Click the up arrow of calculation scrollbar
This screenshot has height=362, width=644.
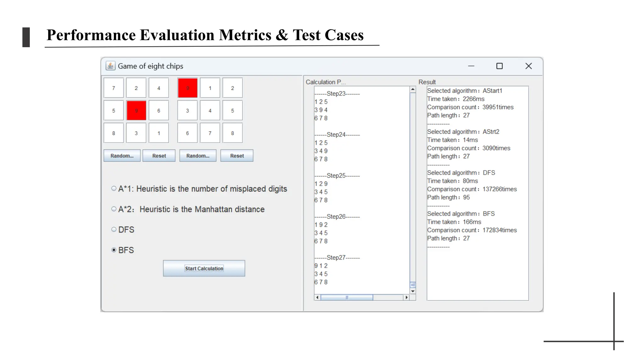(413, 90)
